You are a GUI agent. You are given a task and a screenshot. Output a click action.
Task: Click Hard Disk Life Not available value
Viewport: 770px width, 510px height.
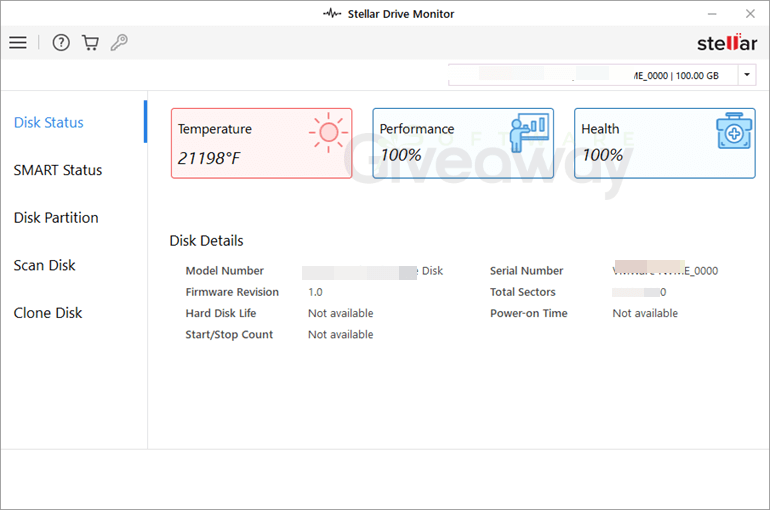pyautogui.click(x=340, y=313)
